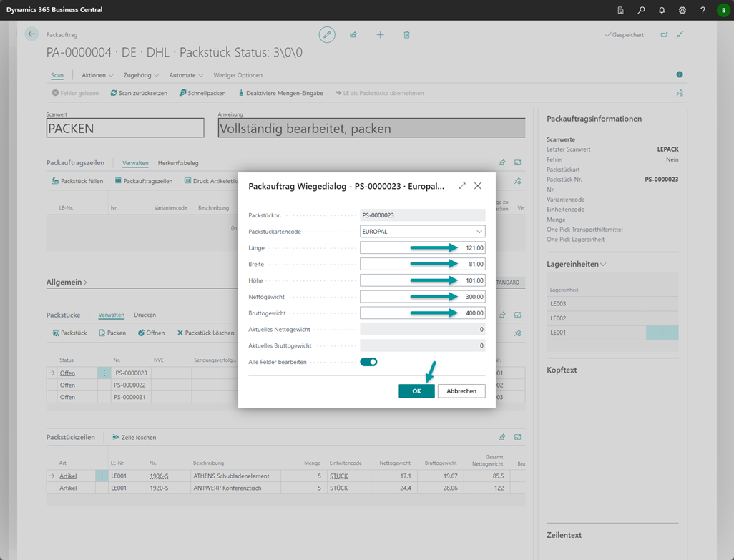Expand the Aktionen menu
The image size is (734, 560).
tap(97, 75)
